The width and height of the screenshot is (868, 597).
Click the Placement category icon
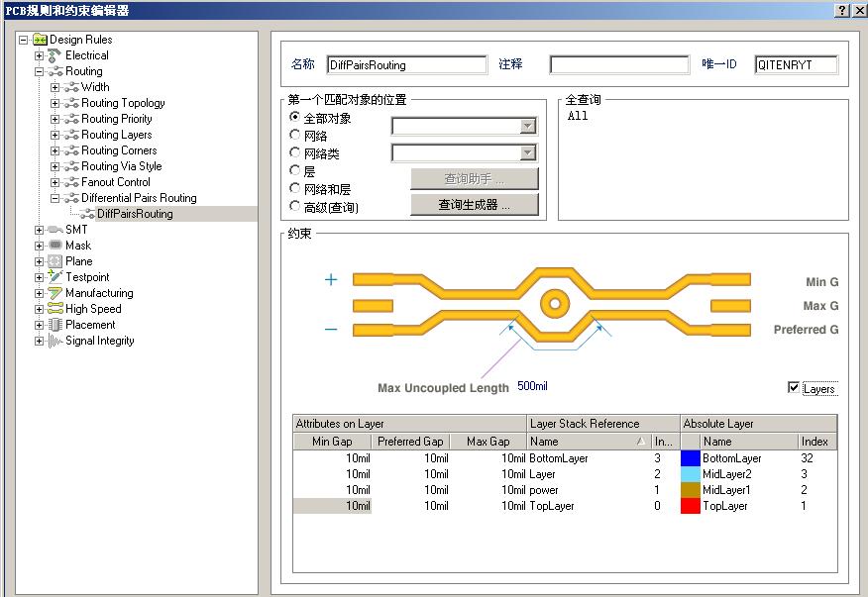54,325
